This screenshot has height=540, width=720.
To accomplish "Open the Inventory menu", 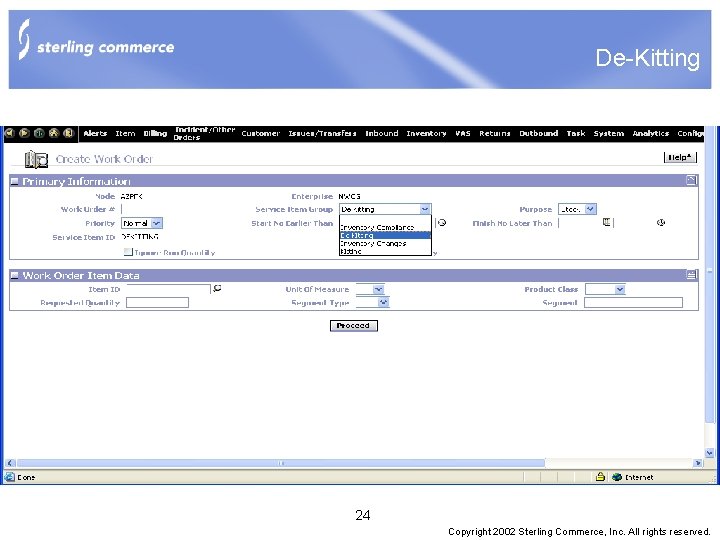I will 426,133.
